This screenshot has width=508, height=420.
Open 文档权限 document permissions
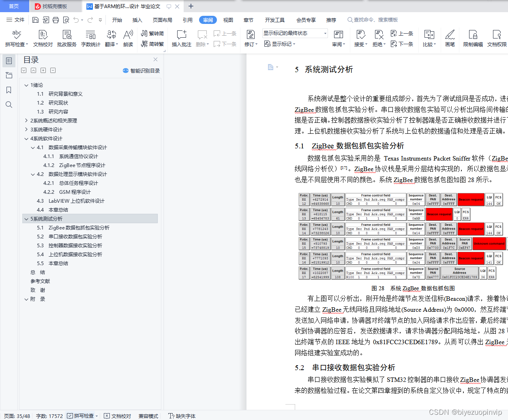(497, 38)
